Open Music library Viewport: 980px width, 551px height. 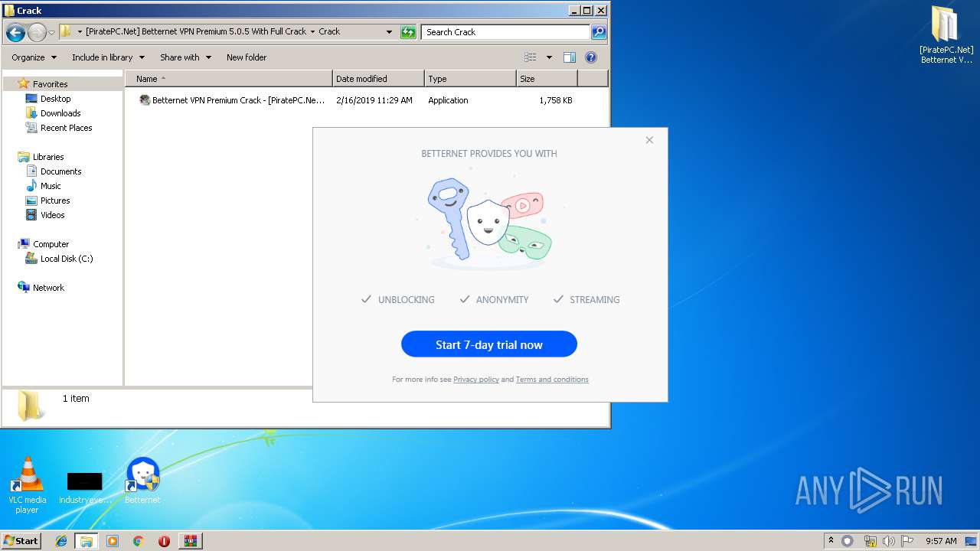coord(51,186)
